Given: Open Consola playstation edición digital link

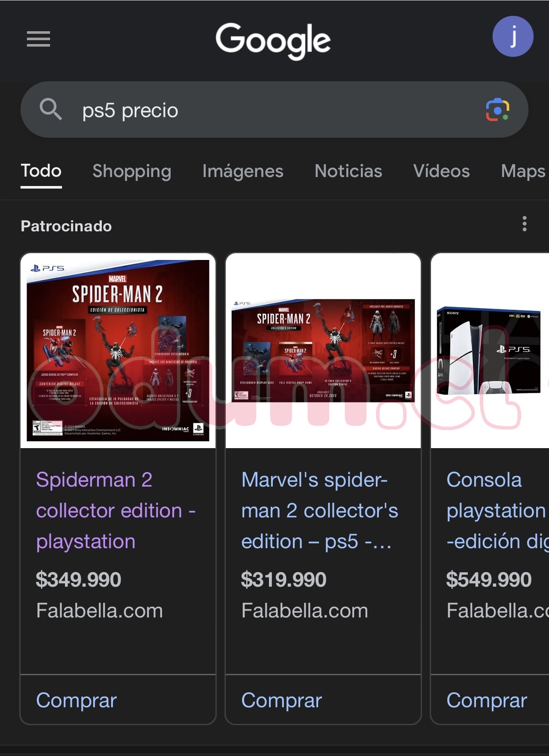Looking at the screenshot, I should coord(496,511).
